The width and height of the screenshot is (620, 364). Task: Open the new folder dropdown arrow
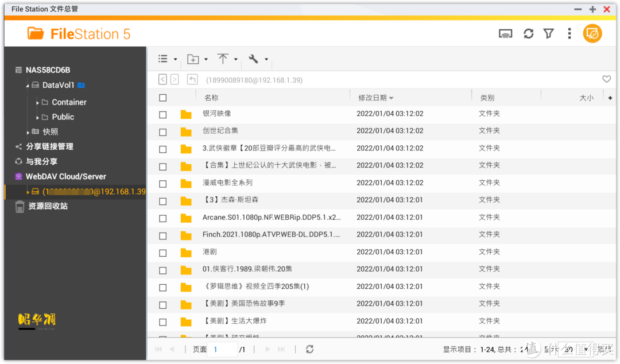click(x=206, y=59)
